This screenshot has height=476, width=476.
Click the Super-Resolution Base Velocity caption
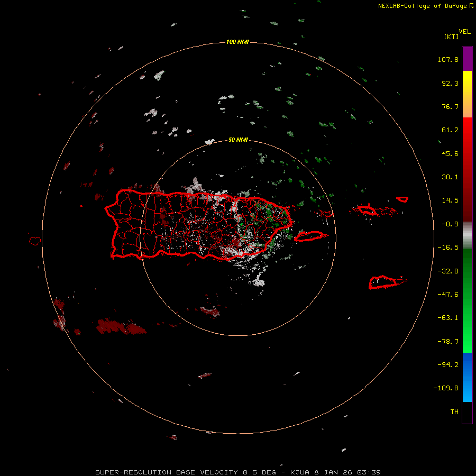[237, 472]
